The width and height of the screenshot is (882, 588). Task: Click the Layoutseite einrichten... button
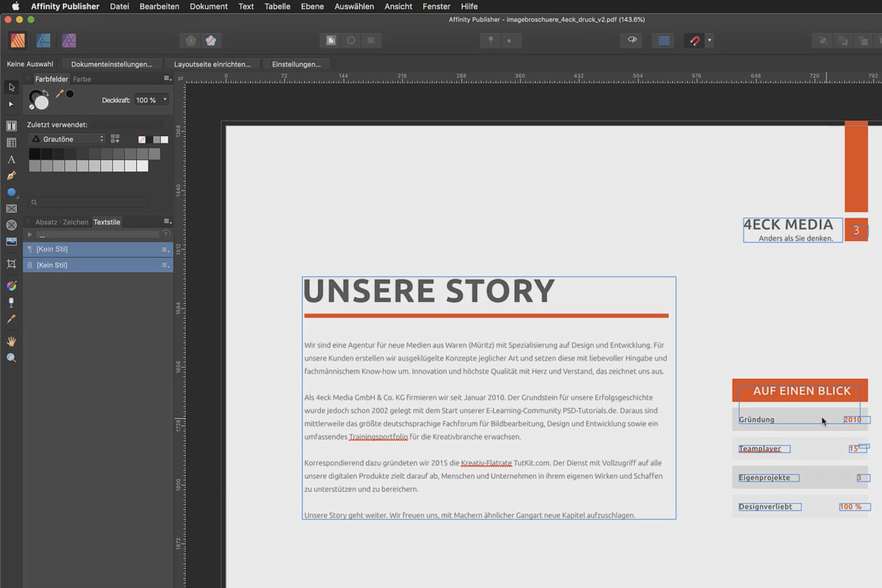[x=212, y=64]
